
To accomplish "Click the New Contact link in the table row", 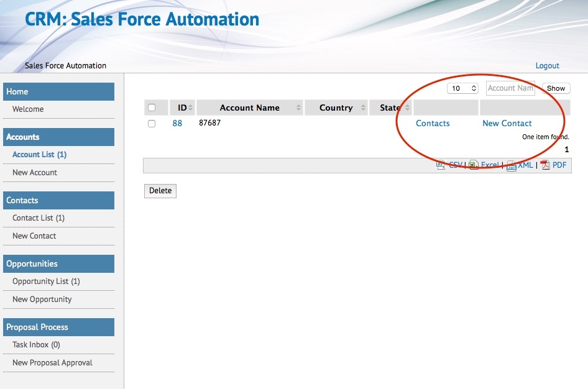I will tap(507, 124).
